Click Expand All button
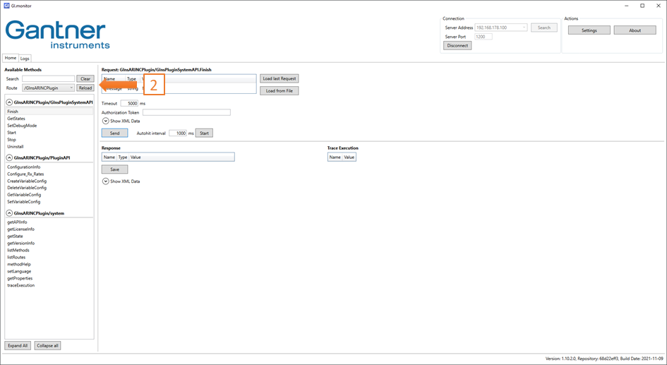This screenshot has width=667, height=365. (17, 345)
